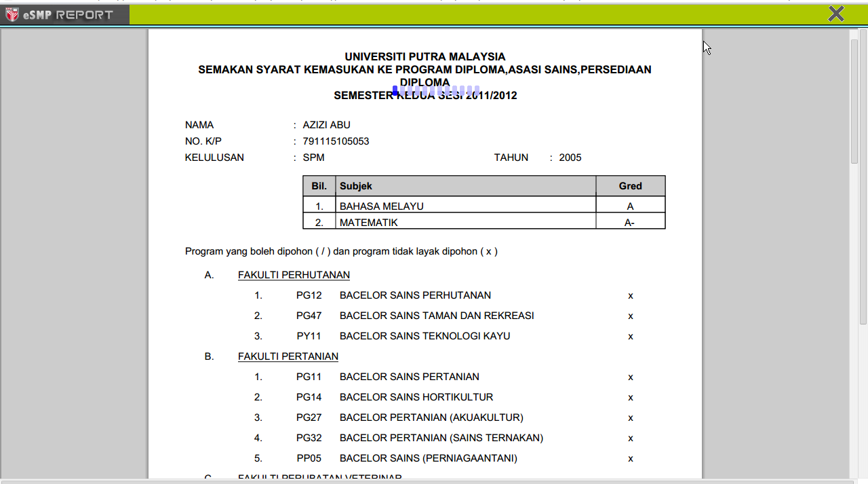Image resolution: width=868 pixels, height=484 pixels.
Task: Click the x mark for BACELOR SAINS PERTANIAN
Action: [x=631, y=377]
